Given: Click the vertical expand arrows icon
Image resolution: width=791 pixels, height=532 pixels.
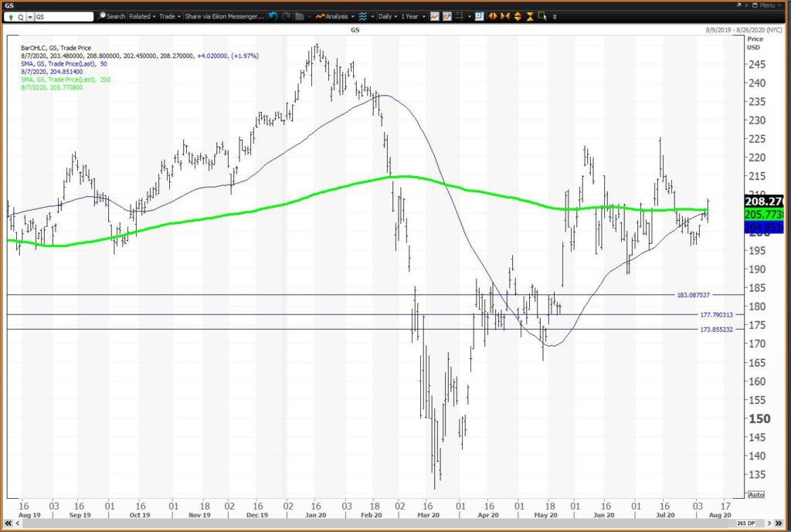Looking at the screenshot, I should [518, 16].
